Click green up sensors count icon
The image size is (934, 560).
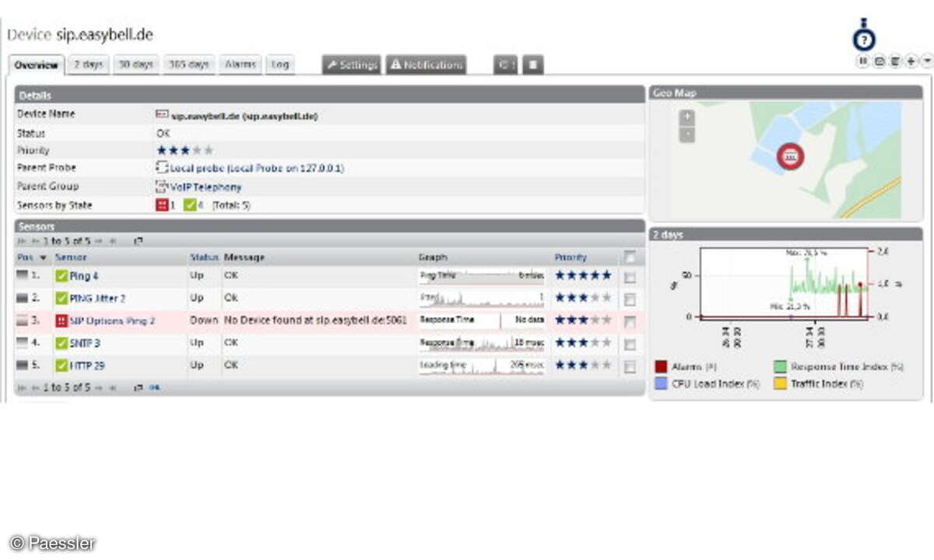click(x=189, y=205)
